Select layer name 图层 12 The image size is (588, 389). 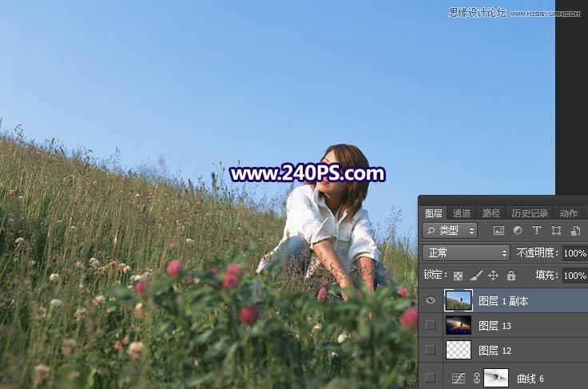495,351
